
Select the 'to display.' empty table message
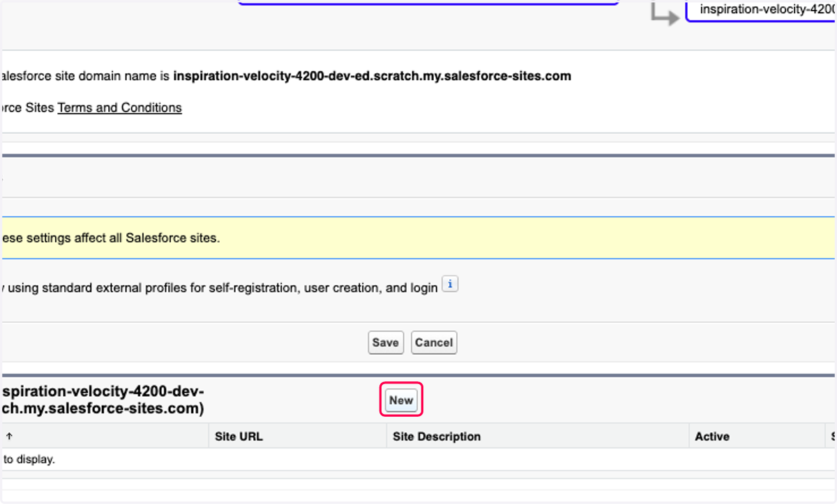tap(29, 459)
